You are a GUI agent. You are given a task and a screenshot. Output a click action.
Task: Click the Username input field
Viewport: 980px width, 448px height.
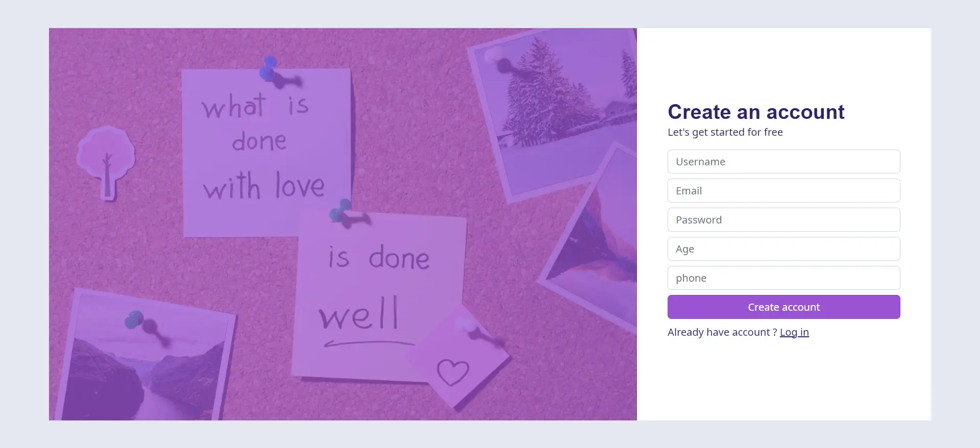[x=783, y=162]
